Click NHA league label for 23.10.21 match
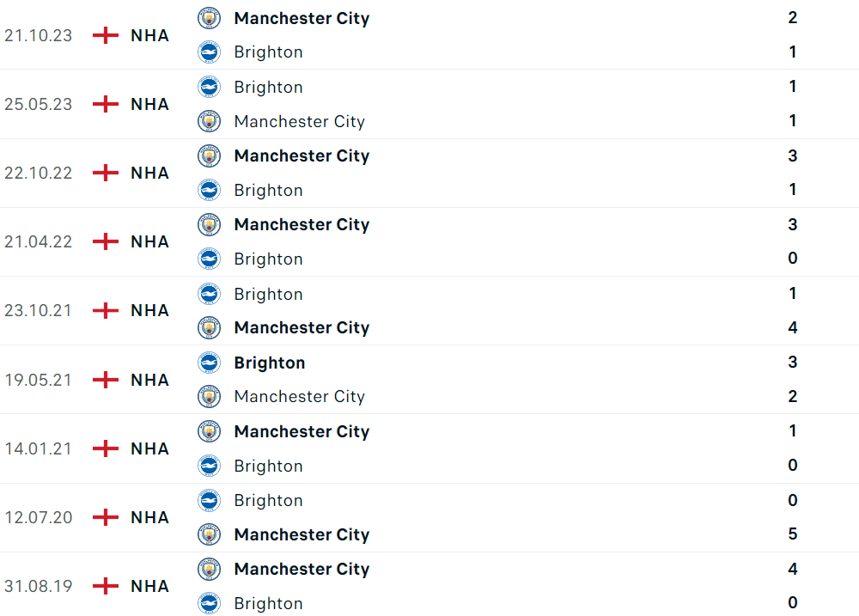 149,310
